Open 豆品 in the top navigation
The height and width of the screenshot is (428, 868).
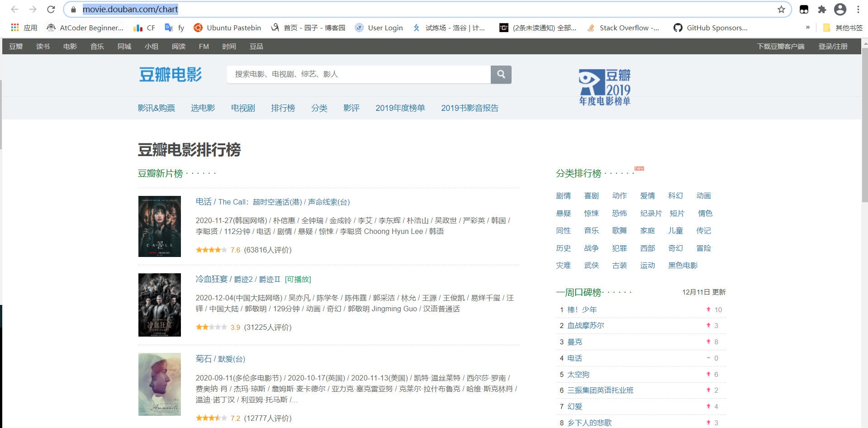point(256,46)
